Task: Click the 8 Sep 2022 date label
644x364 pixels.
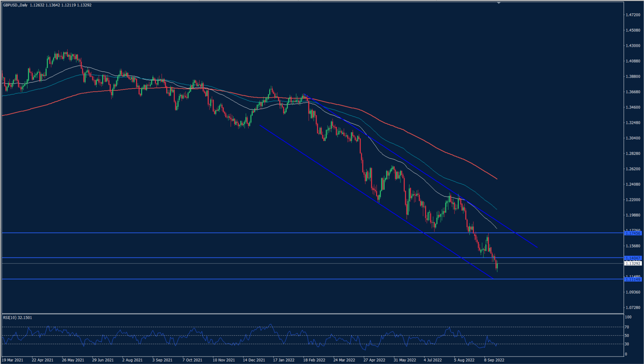Action: [494, 360]
